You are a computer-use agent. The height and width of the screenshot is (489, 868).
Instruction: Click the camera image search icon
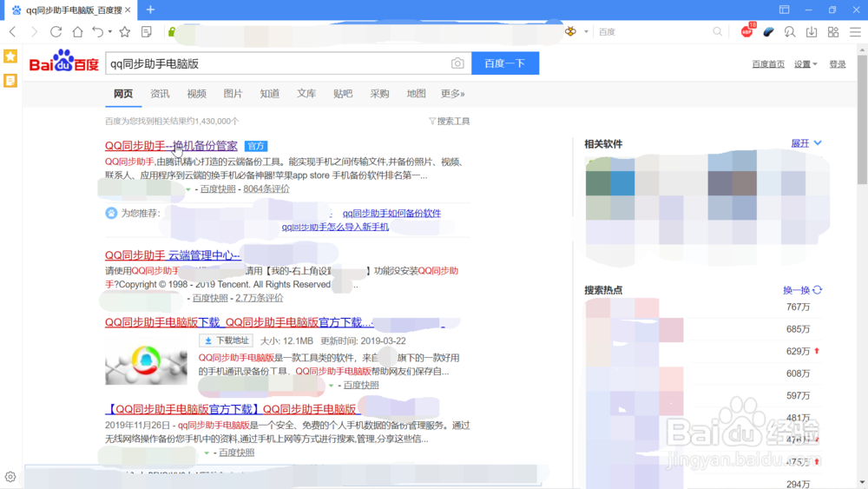click(x=457, y=63)
